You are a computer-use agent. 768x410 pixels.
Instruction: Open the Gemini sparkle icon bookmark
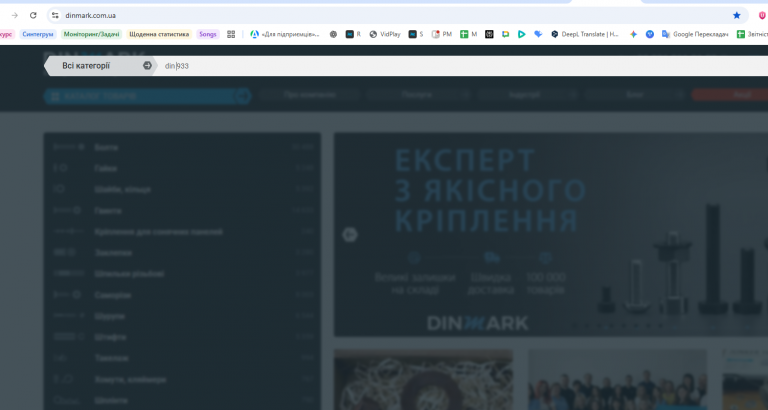coord(633,34)
